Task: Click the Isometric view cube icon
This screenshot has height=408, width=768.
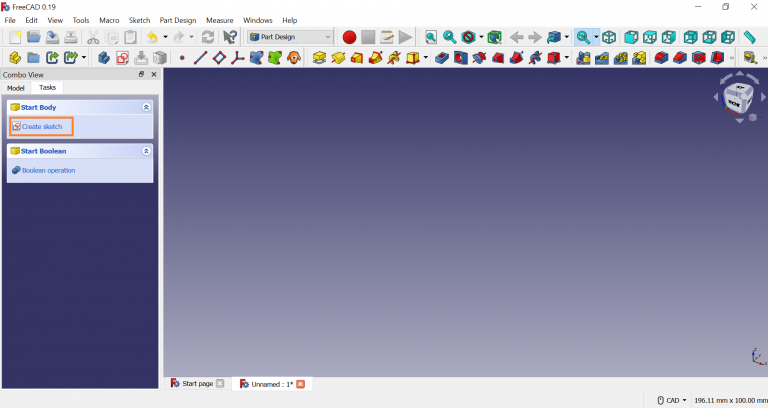Action: click(x=609, y=37)
